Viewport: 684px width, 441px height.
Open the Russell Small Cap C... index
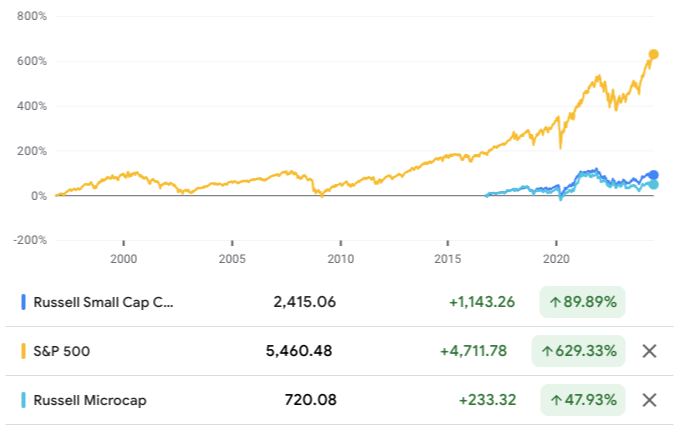[103, 302]
